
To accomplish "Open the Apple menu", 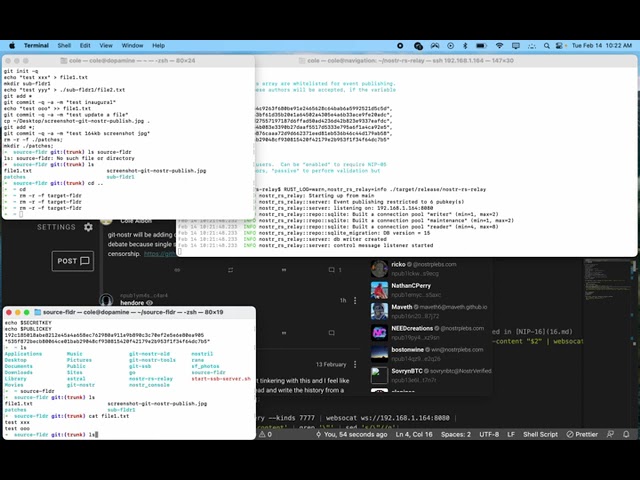I will [12, 46].
